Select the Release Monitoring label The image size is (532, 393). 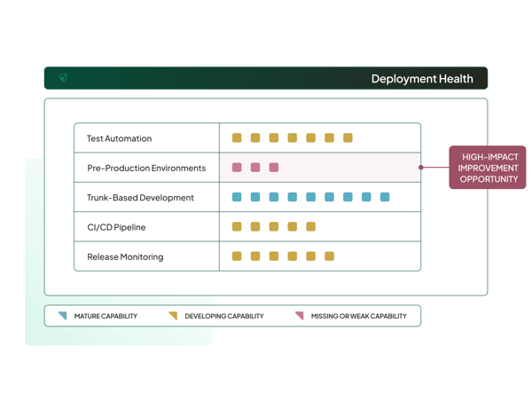pos(125,257)
